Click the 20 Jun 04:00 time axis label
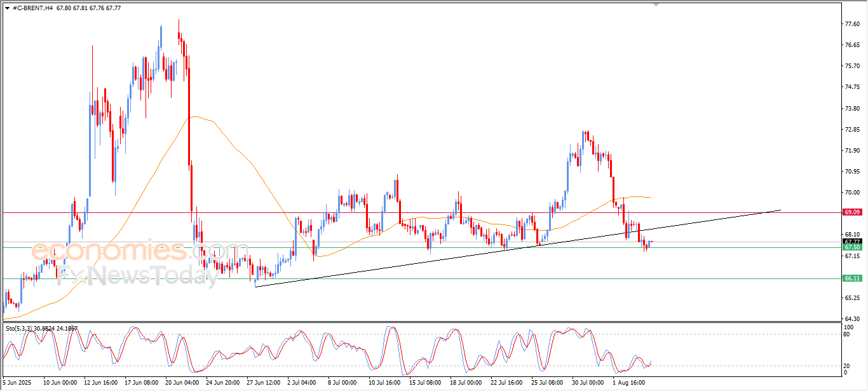This screenshot has height=391, width=868. coord(182,383)
